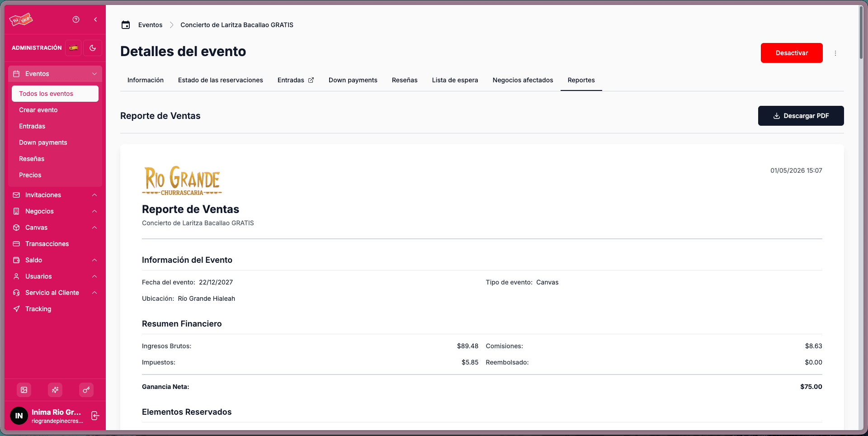Click the Rio Grande Churrascaria logo
This screenshot has height=436, width=868.
[182, 181]
